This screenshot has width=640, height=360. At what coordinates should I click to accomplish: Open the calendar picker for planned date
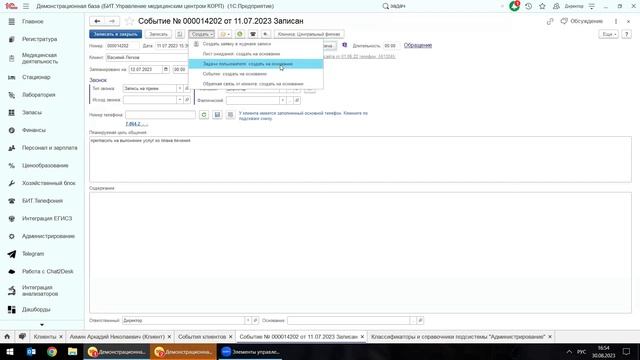point(166,69)
